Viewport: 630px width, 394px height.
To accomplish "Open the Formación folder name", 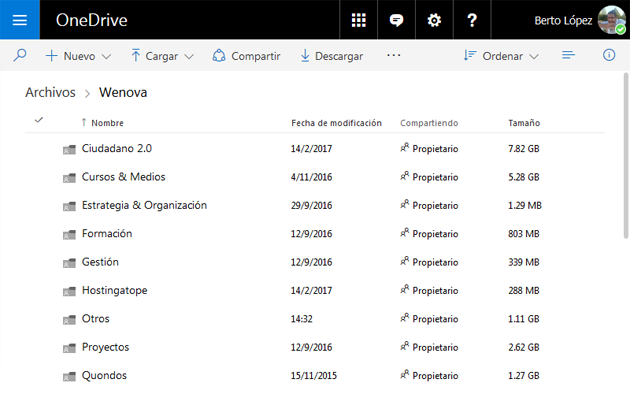I will click(107, 233).
